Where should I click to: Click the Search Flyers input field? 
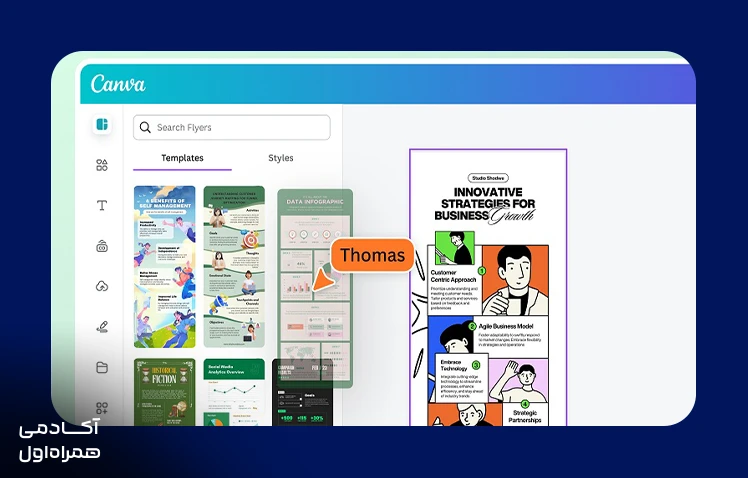click(x=231, y=127)
